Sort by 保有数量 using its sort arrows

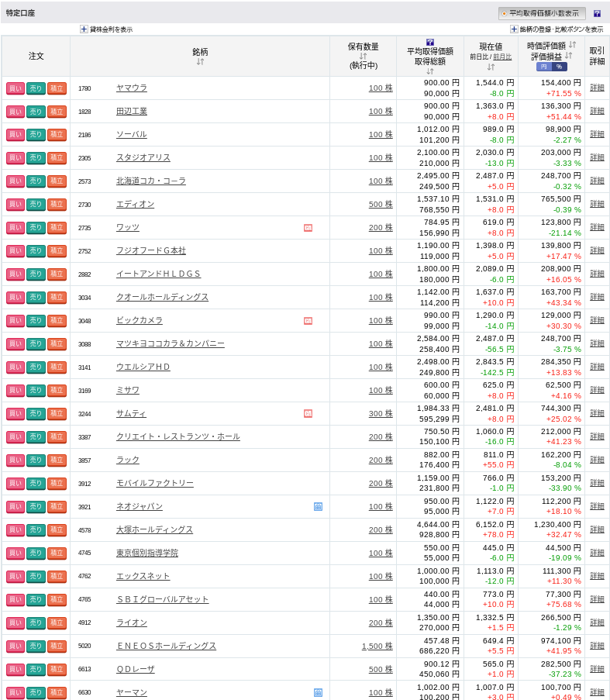coord(363,57)
